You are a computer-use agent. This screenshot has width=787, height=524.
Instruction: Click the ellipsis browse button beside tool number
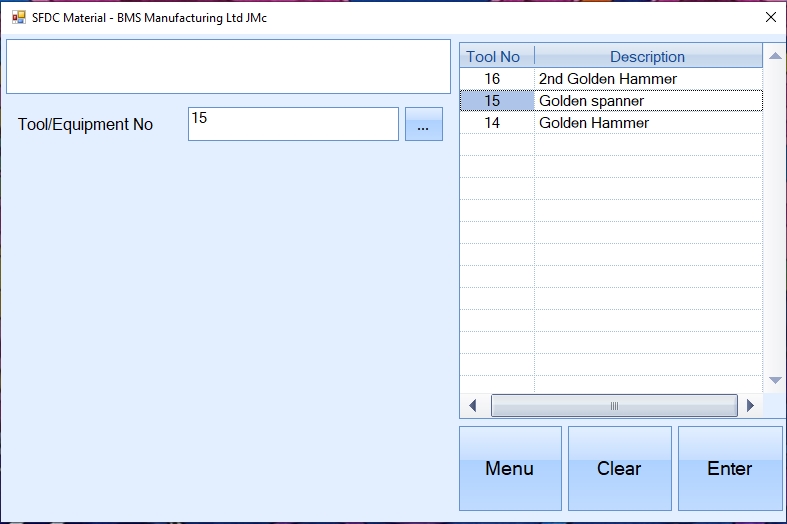pos(423,125)
